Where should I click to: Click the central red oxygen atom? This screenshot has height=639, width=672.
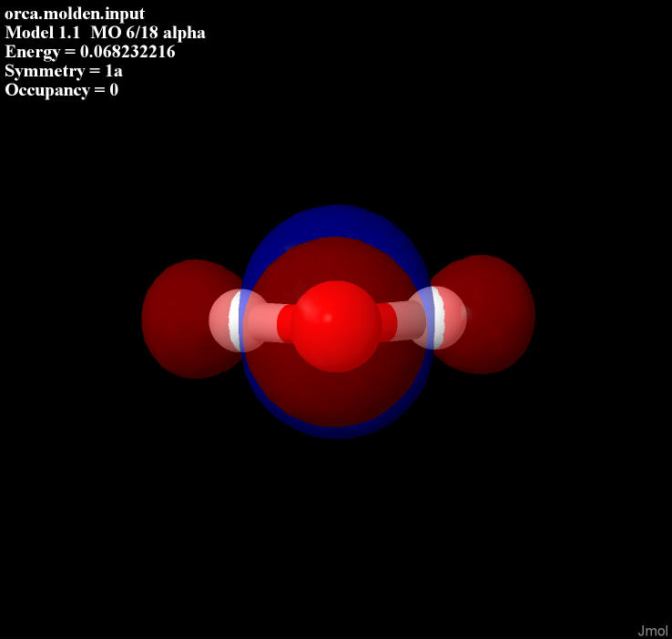click(x=336, y=327)
